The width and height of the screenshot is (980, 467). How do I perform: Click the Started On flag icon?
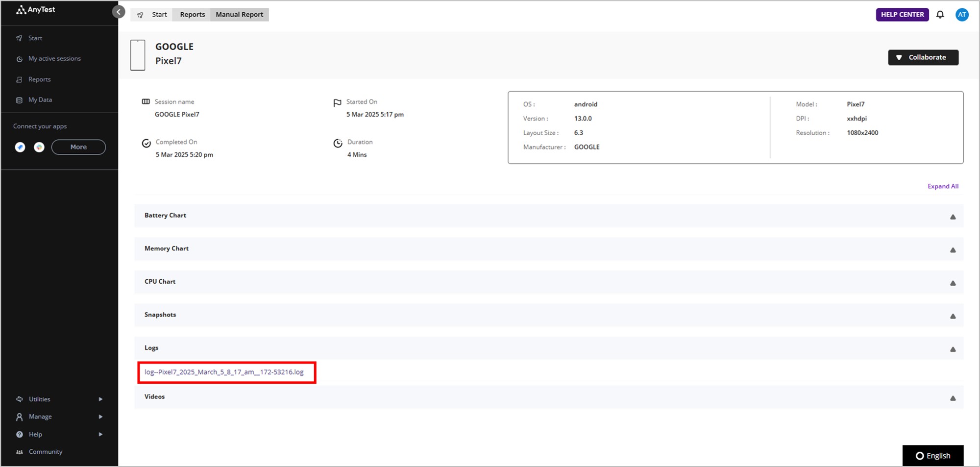click(x=337, y=103)
